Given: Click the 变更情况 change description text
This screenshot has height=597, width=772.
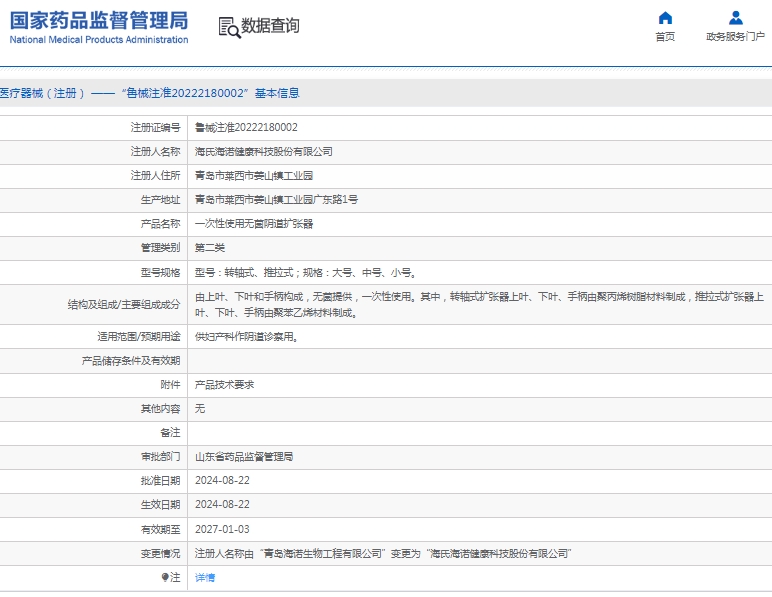Looking at the screenshot, I should 383,554.
